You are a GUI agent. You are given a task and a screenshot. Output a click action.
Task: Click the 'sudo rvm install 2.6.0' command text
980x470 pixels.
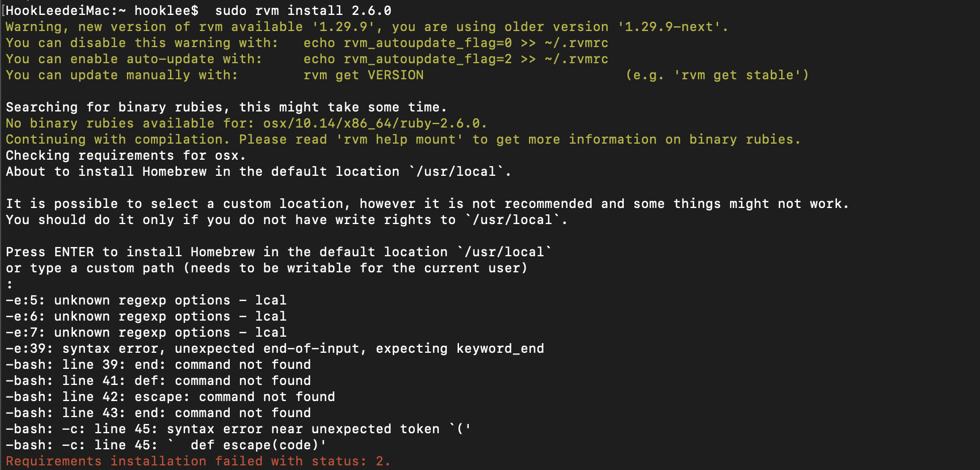coord(303,10)
